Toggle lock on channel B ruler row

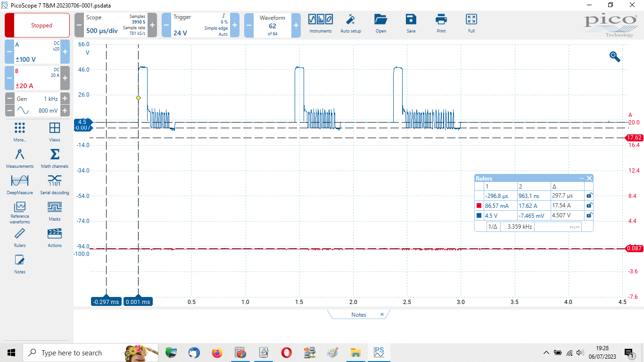pos(589,206)
